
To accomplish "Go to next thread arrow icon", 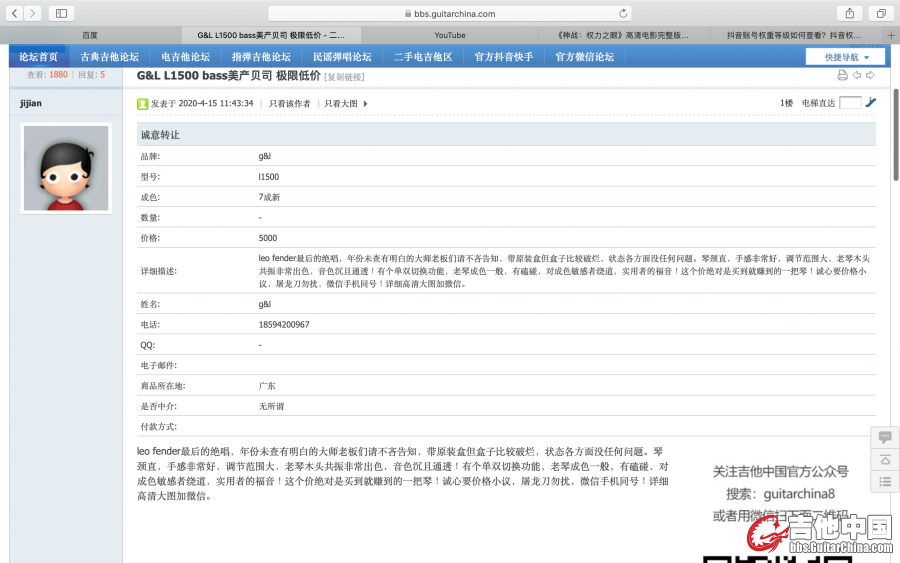I will pos(870,76).
